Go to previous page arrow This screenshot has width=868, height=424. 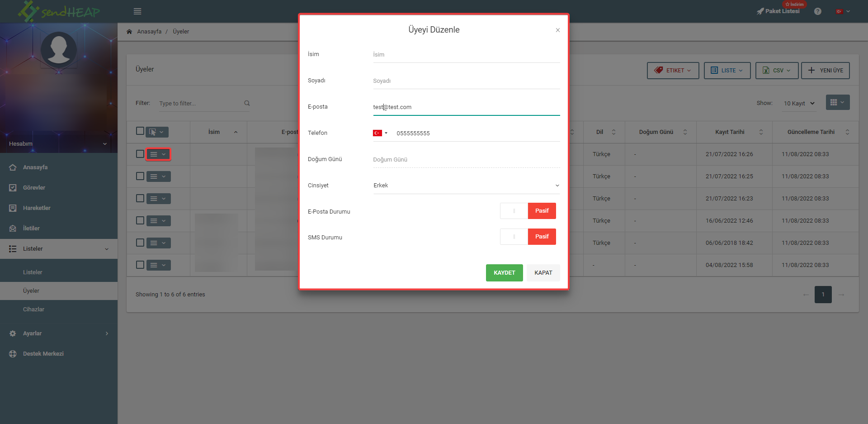[x=806, y=295]
